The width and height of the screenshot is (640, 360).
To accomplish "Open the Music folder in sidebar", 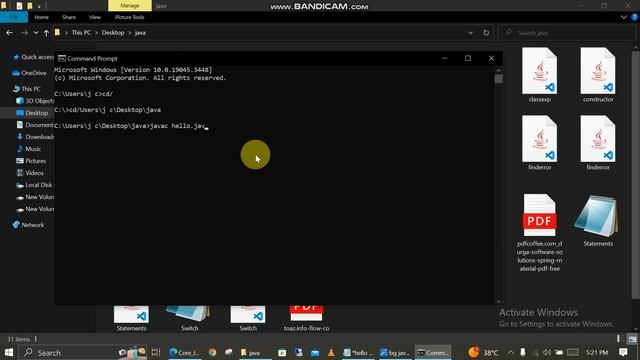I will pos(29,149).
